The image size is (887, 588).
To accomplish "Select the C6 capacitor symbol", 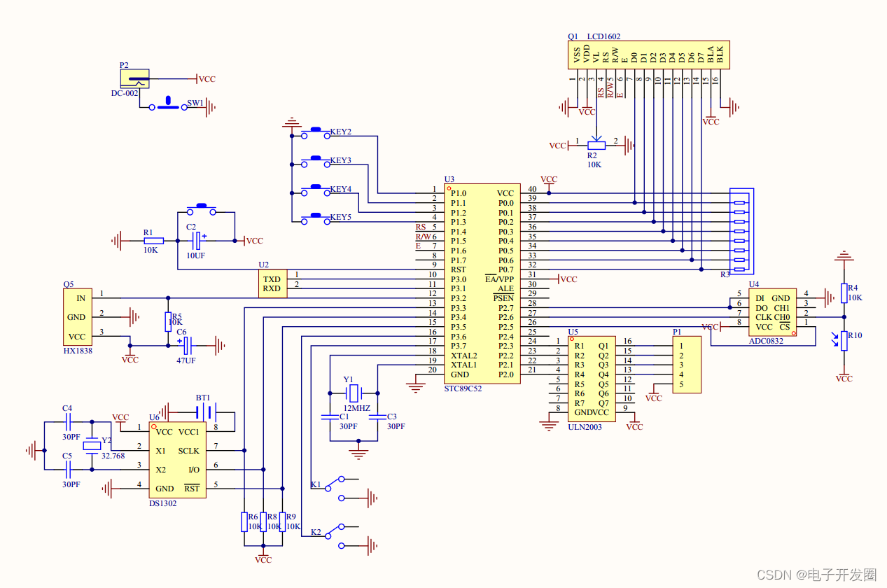I will (x=187, y=345).
